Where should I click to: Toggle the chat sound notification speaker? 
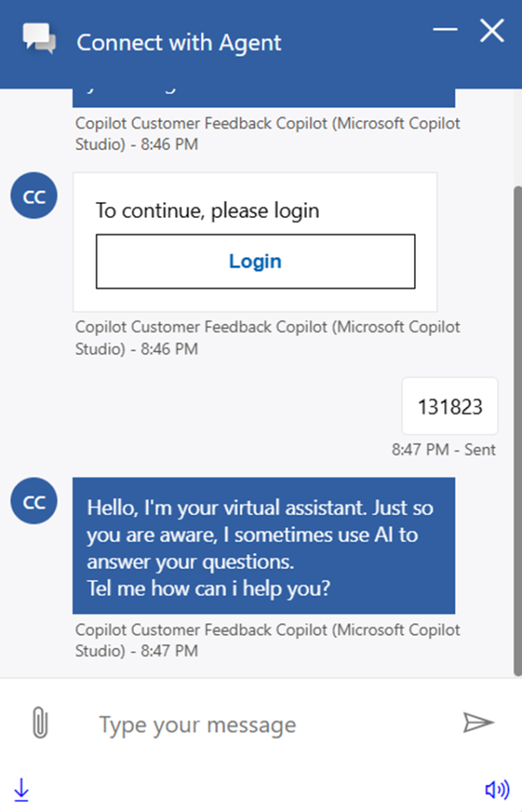coord(497,789)
